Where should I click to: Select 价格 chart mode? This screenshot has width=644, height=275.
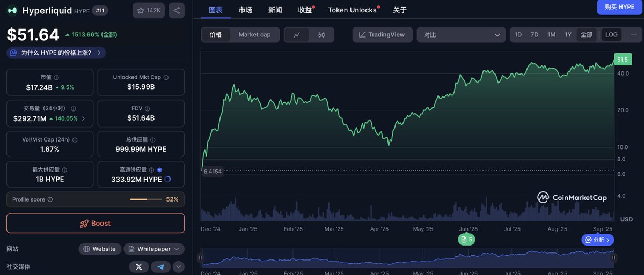pyautogui.click(x=216, y=35)
